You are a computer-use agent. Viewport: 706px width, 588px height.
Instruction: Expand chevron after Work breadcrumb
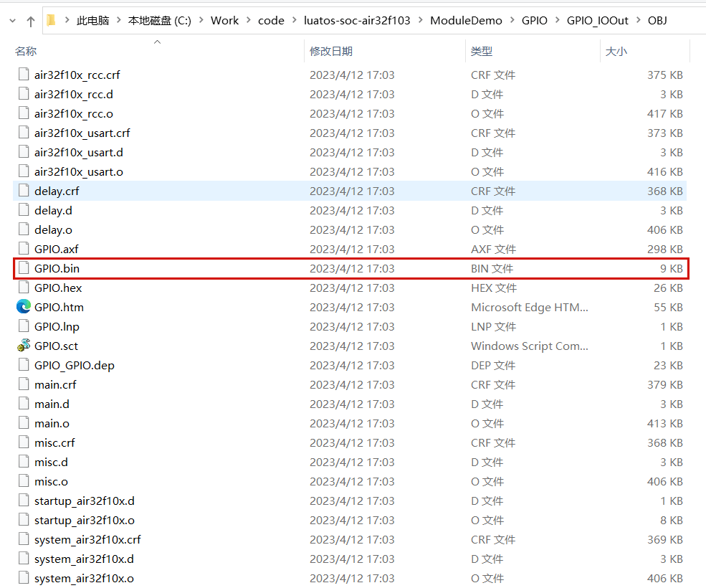coord(249,20)
